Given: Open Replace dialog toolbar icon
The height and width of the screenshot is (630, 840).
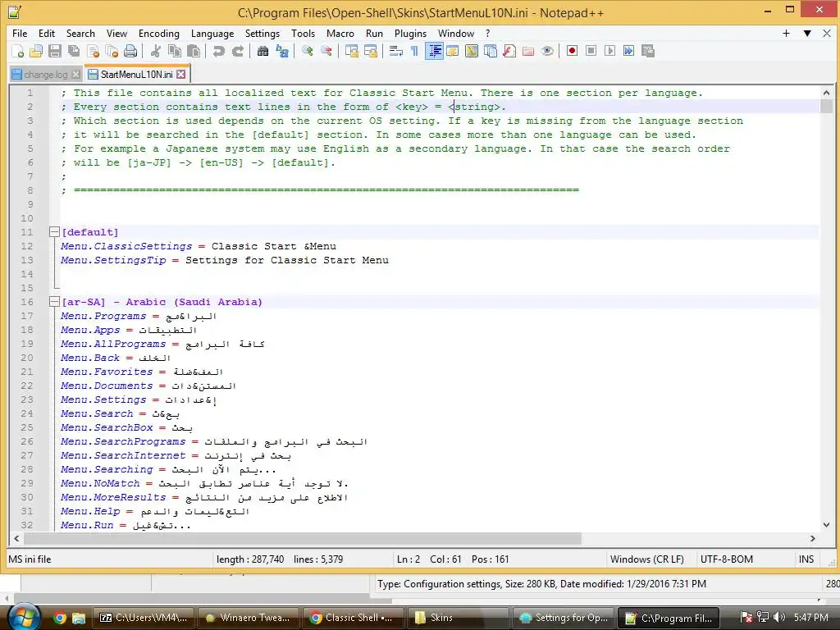Looking at the screenshot, I should [282, 51].
